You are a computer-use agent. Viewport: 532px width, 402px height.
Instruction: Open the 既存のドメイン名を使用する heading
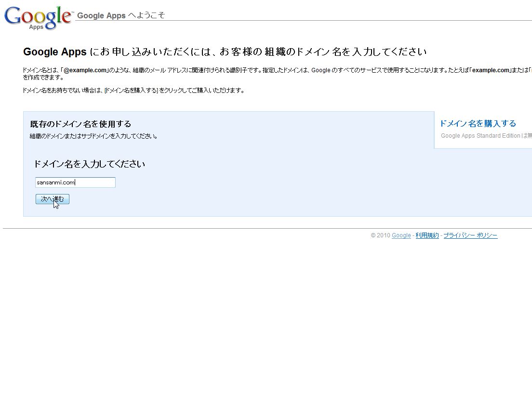click(81, 124)
